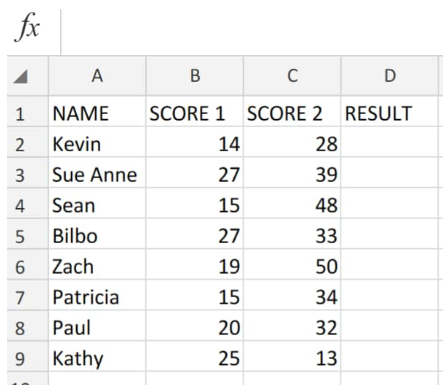Click into the formula bar input
The height and width of the screenshot is (385, 443).
tap(252, 32)
